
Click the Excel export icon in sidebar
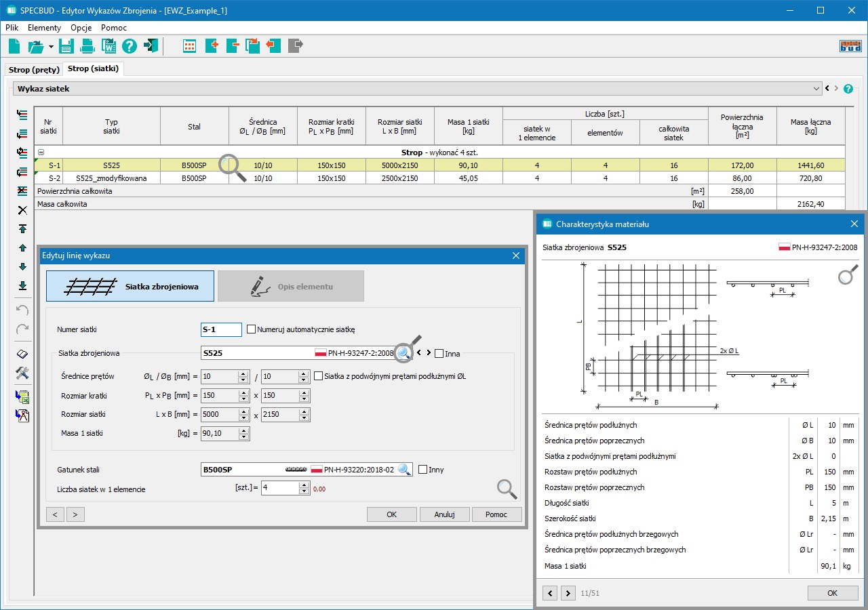[x=22, y=397]
